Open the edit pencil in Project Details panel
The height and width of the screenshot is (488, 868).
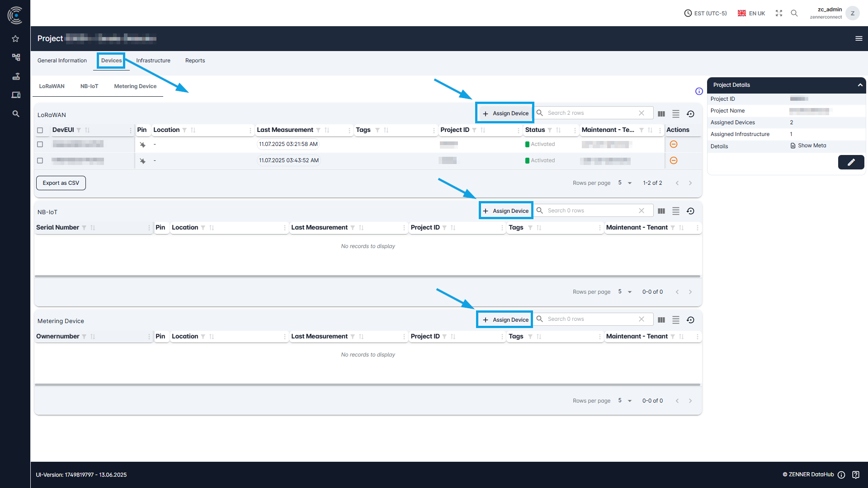pyautogui.click(x=851, y=162)
